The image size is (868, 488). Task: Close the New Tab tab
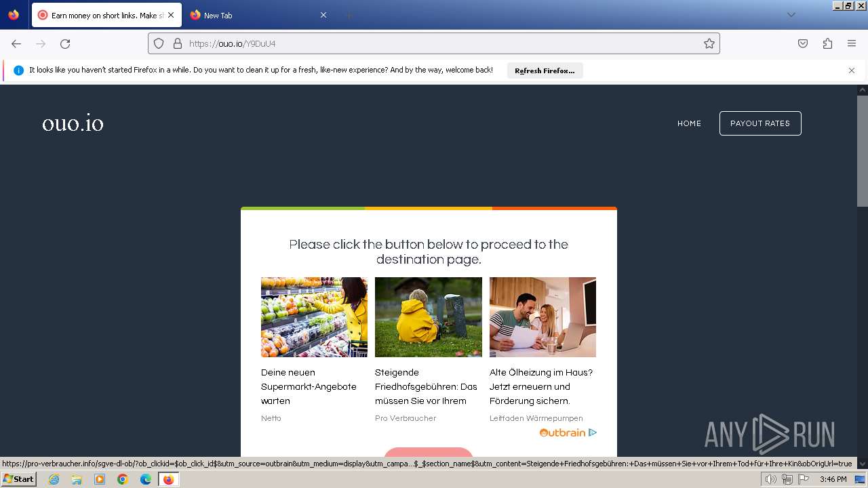tap(323, 15)
